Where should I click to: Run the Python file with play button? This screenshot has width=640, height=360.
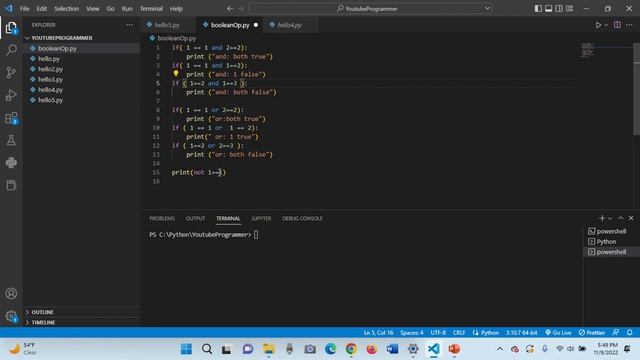[598, 25]
